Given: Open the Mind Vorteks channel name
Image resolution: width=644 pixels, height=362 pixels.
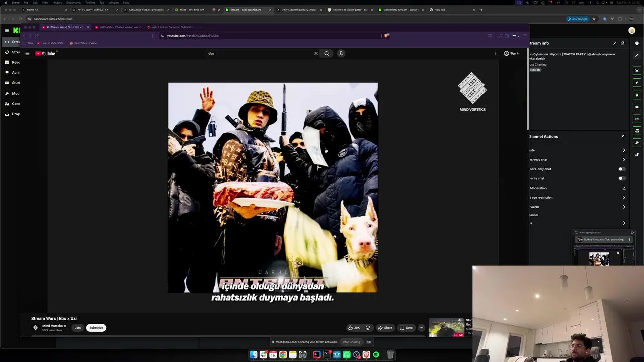Looking at the screenshot, I should 53,326.
